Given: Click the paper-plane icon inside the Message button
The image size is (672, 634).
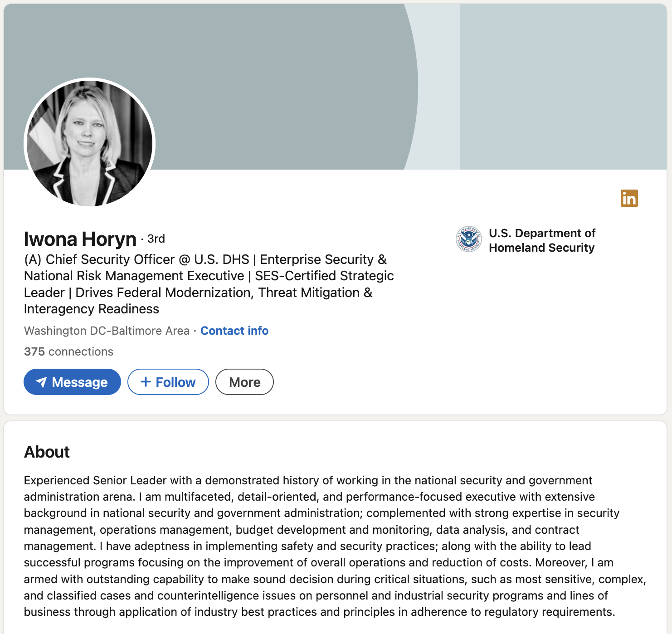Looking at the screenshot, I should [x=41, y=382].
